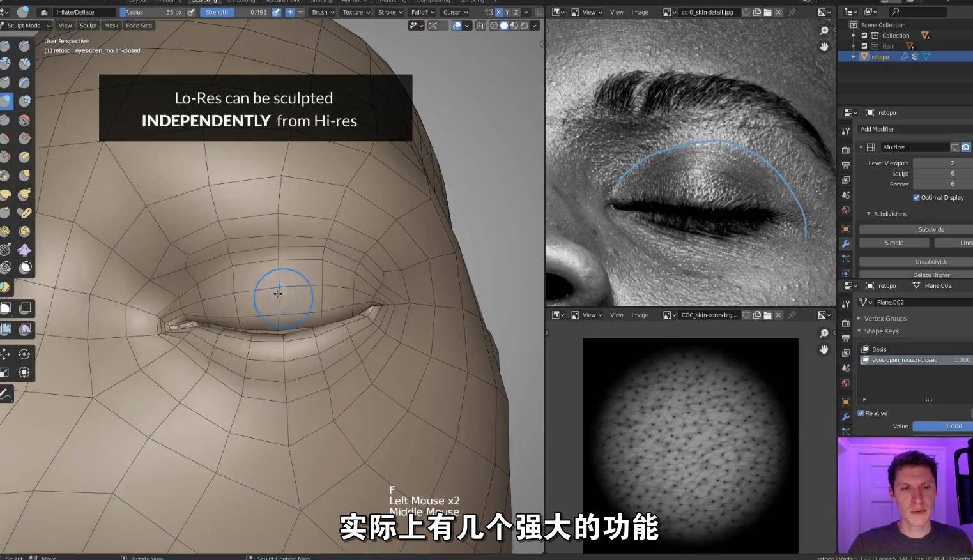Viewport: 973px width, 560px height.
Task: Uncheck the Optimal Display checkbox
Action: coord(916,198)
